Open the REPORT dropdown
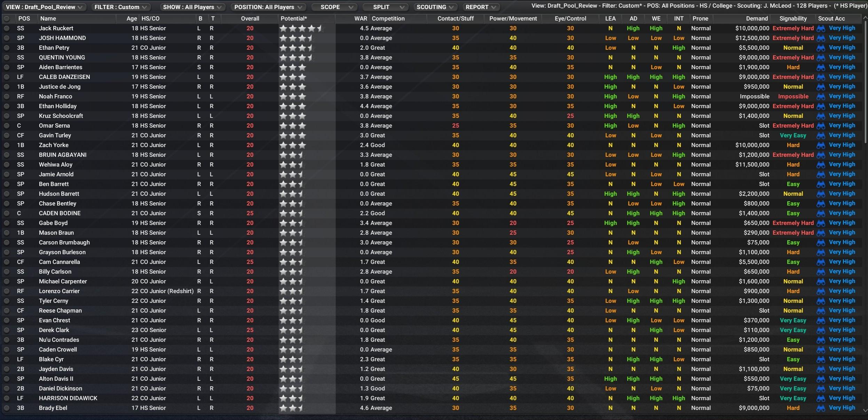 pyautogui.click(x=481, y=7)
